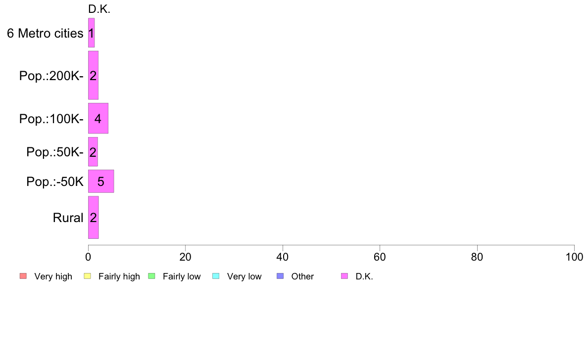Click the Fairly high yellow legend swatch

point(88,276)
